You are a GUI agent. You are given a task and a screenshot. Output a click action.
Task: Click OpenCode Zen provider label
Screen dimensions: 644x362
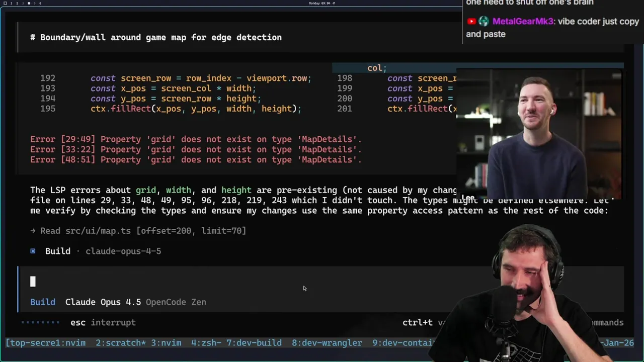(x=176, y=302)
